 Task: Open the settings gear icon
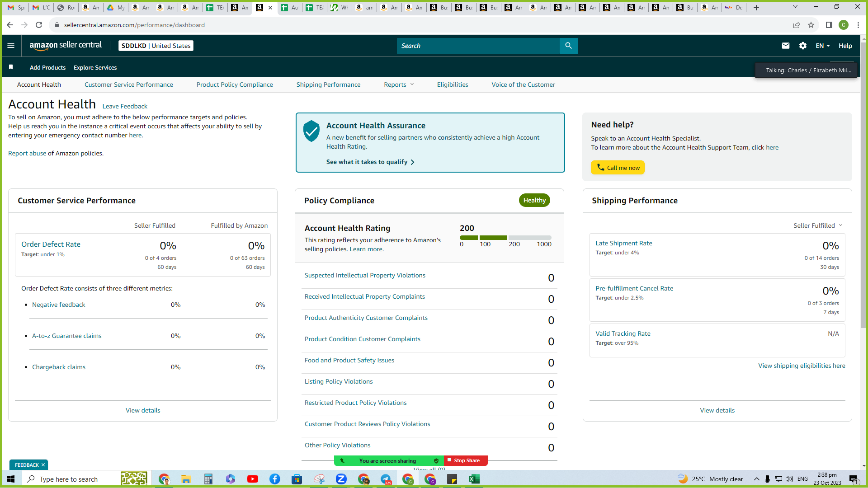coord(803,46)
